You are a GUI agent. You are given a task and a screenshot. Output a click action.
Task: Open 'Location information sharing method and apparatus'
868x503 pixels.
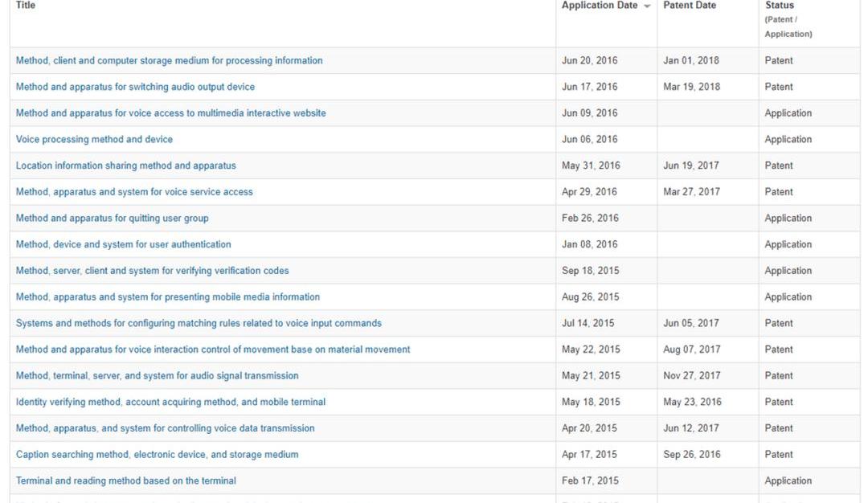coord(125,166)
